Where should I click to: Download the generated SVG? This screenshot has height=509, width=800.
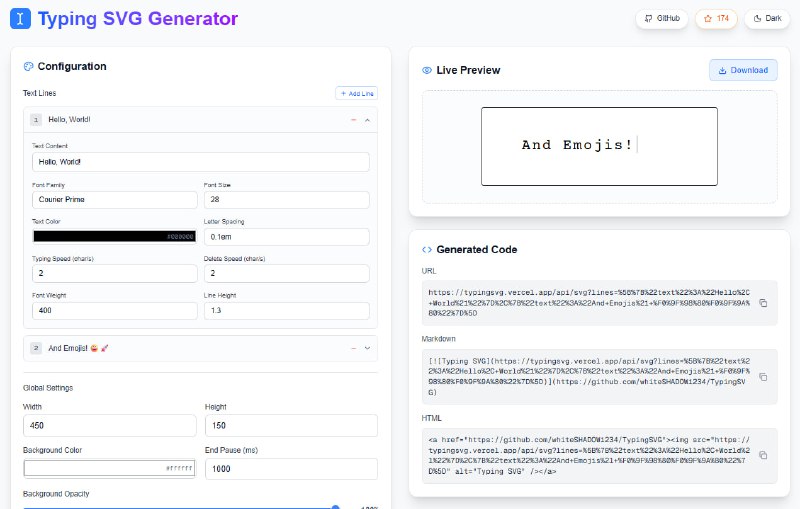tap(742, 70)
